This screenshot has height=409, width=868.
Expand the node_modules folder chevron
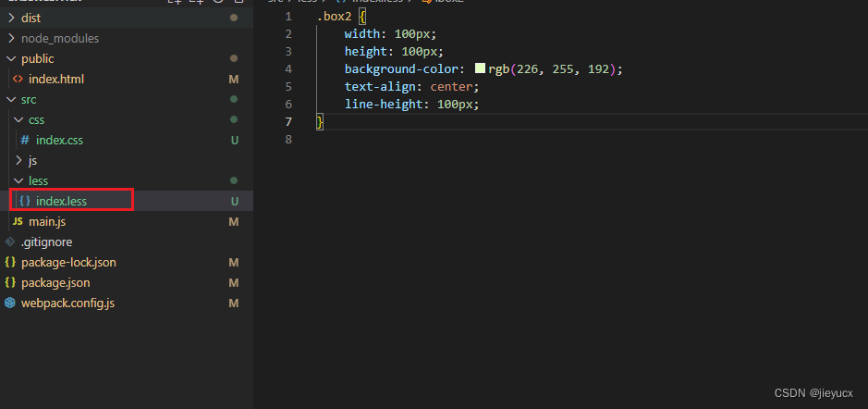coord(11,39)
